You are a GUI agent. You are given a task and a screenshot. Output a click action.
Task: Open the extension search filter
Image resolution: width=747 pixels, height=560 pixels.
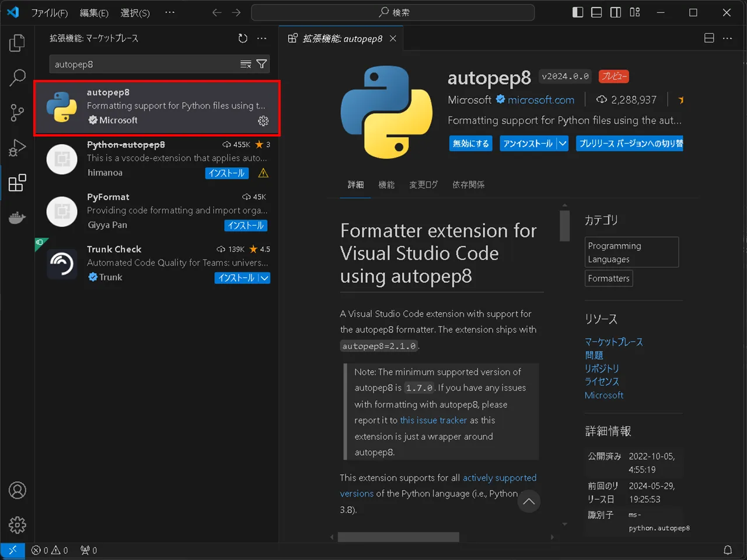tap(261, 64)
